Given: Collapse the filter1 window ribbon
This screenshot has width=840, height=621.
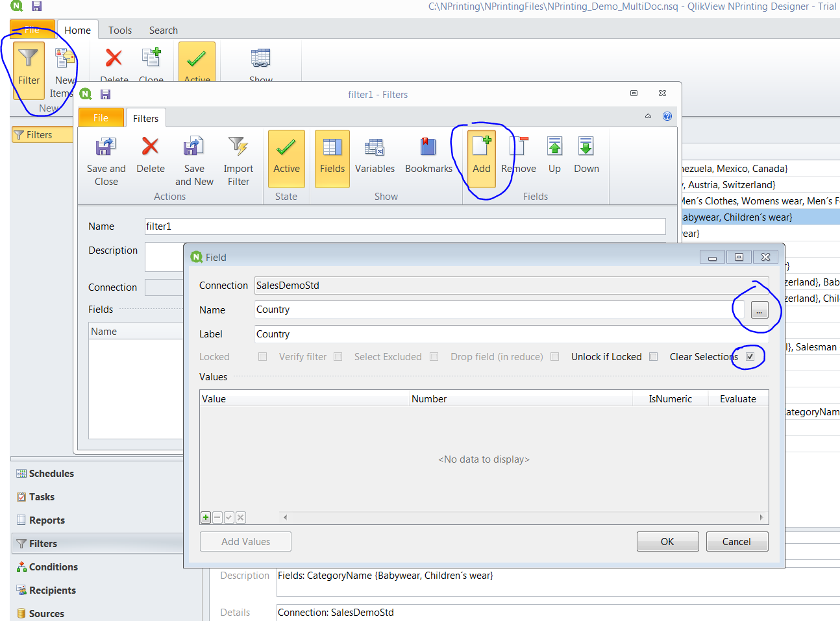Looking at the screenshot, I should pyautogui.click(x=648, y=116).
